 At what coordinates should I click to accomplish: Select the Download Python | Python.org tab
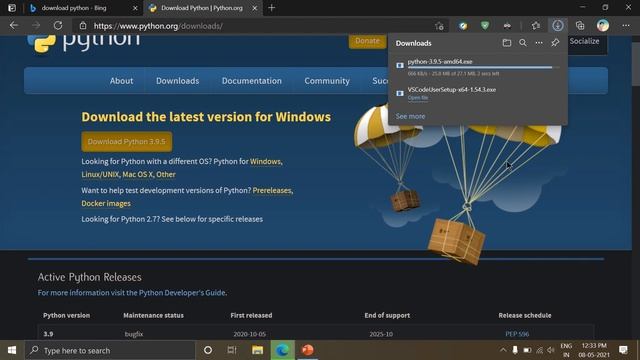tap(202, 8)
